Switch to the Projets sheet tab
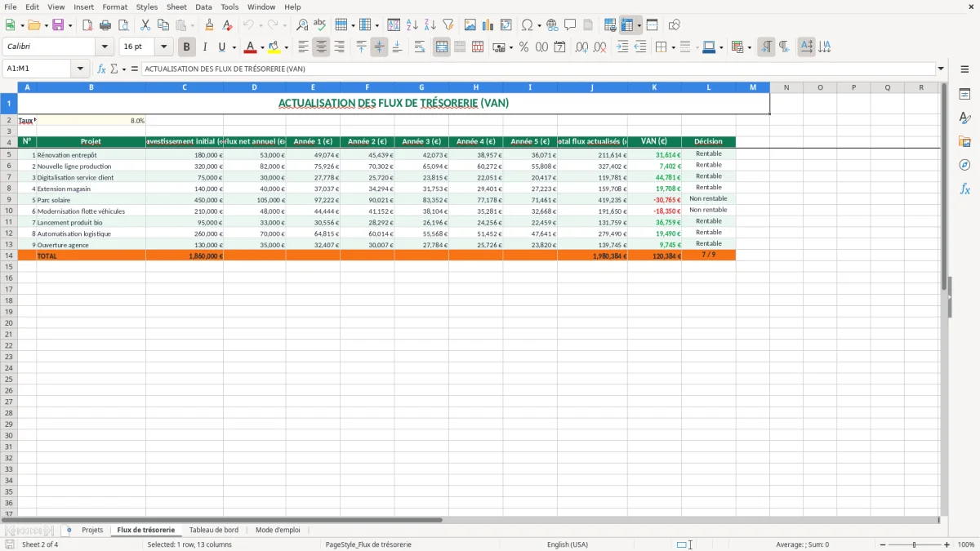980x551 pixels. tap(92, 530)
